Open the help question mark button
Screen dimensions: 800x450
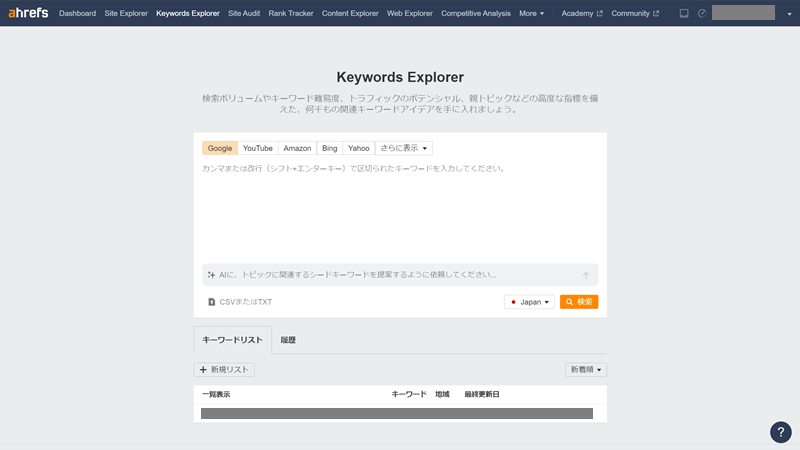tap(781, 432)
